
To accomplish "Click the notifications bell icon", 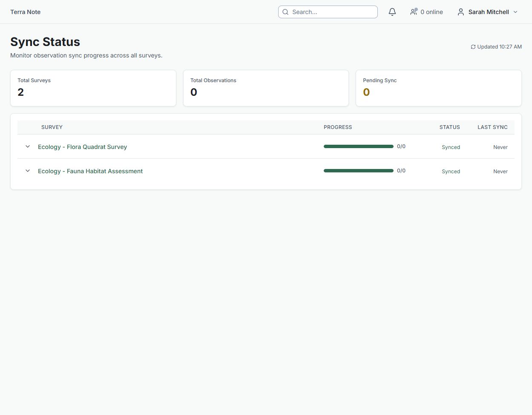I will point(392,12).
